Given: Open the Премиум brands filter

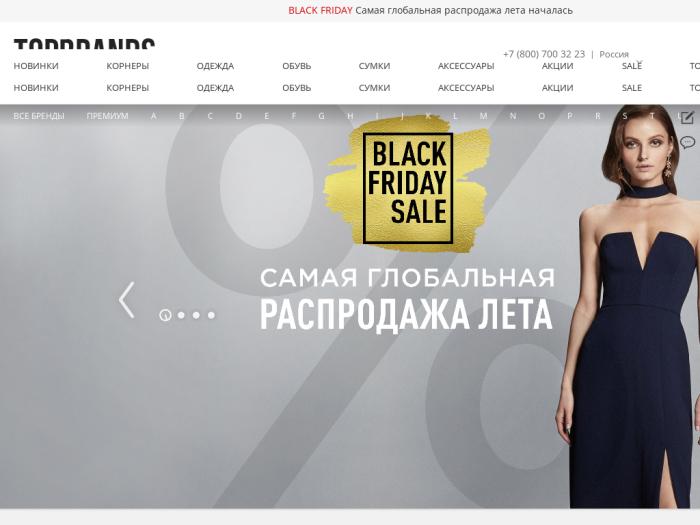Looking at the screenshot, I should [107, 116].
